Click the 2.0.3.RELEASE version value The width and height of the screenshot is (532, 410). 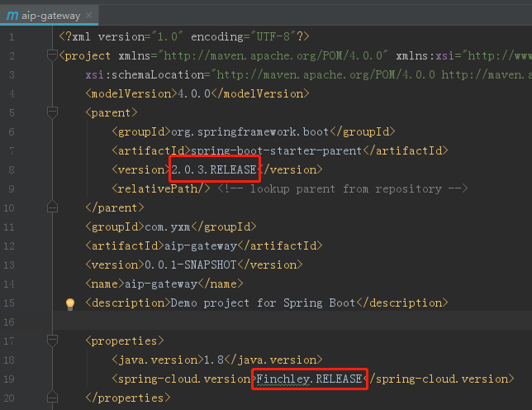[214, 169]
